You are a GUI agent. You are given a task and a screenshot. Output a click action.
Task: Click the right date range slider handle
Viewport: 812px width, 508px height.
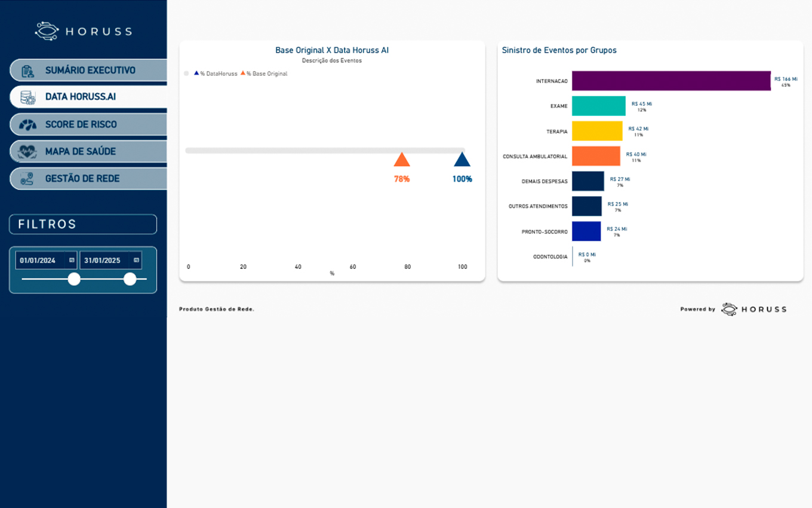pyautogui.click(x=130, y=279)
